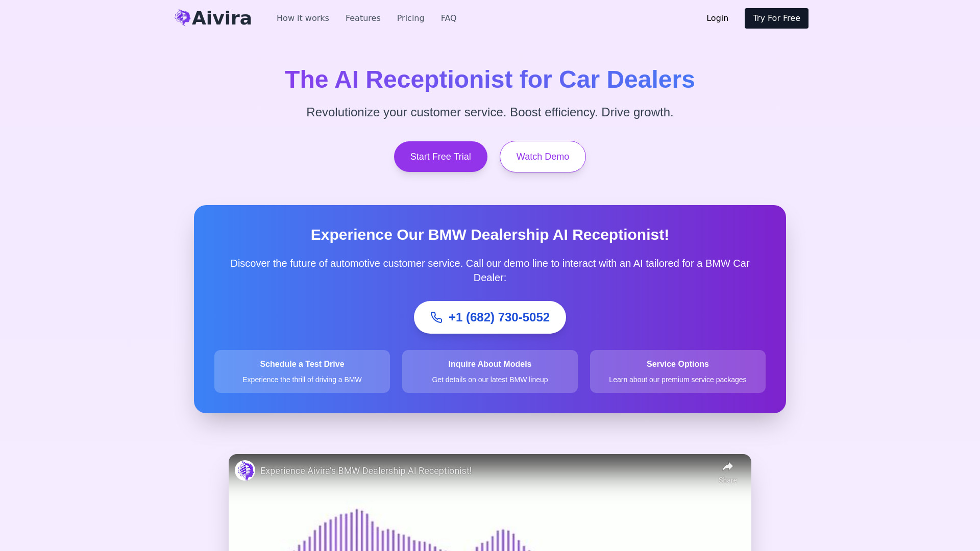
Task: Open the Features menu item
Action: pos(363,18)
